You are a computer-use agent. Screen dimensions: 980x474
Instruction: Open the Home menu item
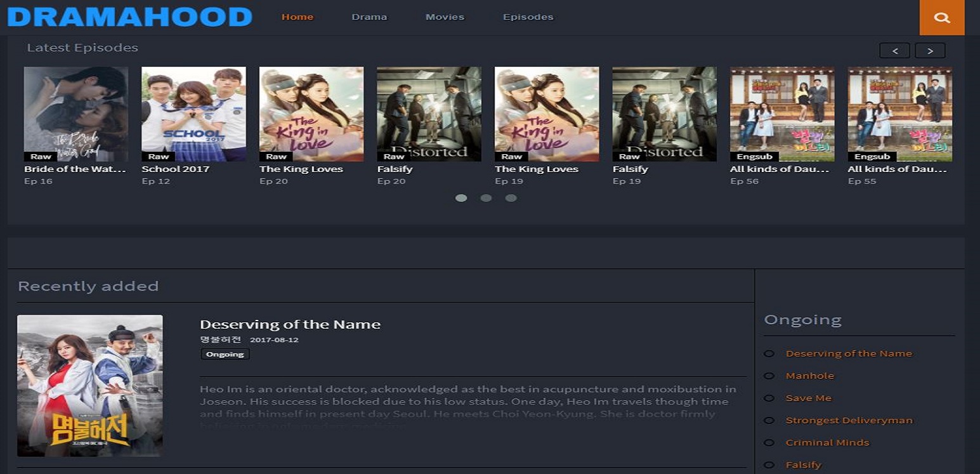click(297, 17)
